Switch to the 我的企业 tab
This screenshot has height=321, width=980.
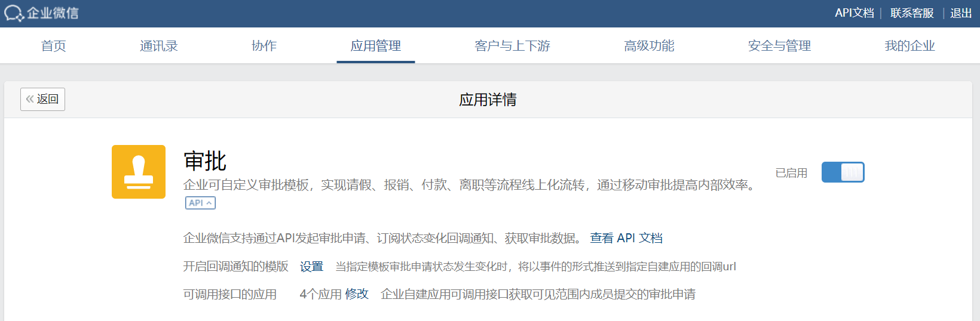coord(909,46)
